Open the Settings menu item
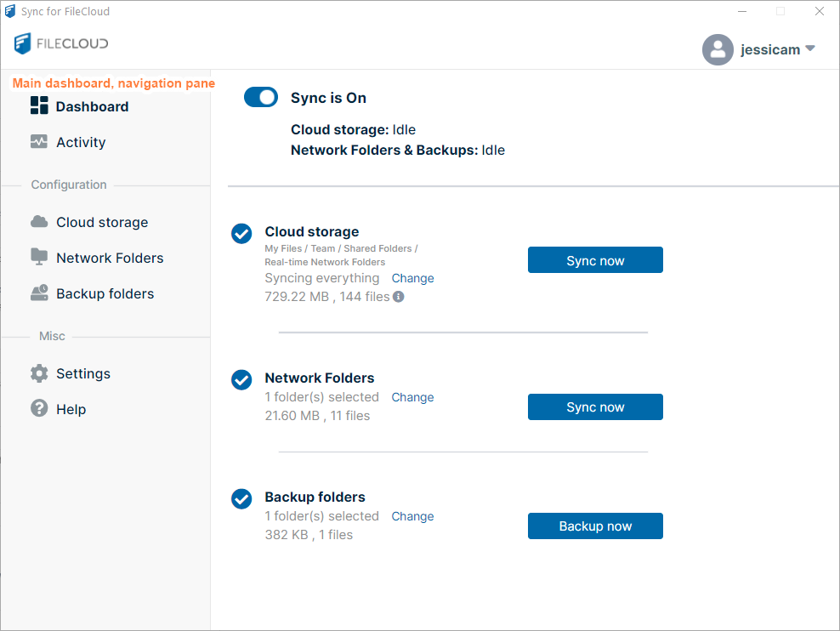 [83, 373]
